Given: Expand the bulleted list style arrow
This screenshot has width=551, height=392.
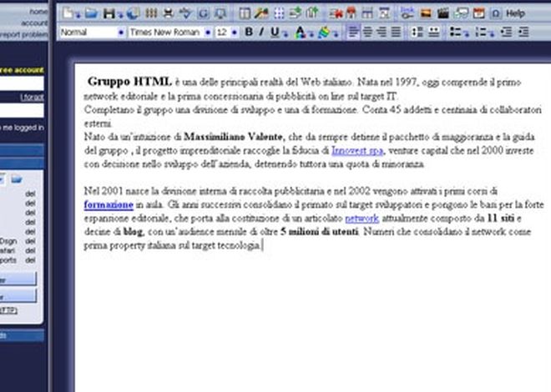Looking at the screenshot, I should (x=467, y=34).
